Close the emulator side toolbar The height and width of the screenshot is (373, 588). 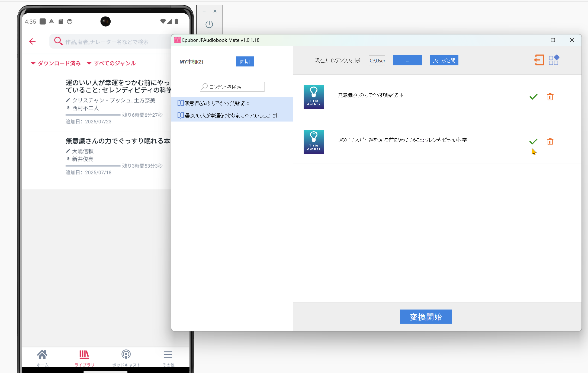coord(215,11)
